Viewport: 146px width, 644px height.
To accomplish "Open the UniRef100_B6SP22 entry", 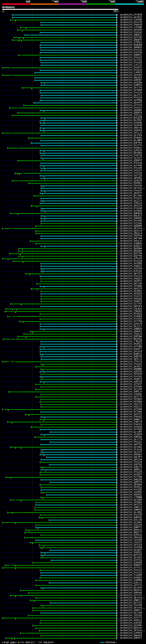I will point(131,590).
